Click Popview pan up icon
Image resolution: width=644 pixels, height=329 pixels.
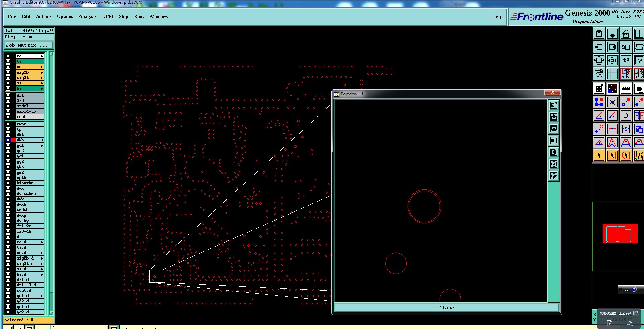pyautogui.click(x=554, y=117)
